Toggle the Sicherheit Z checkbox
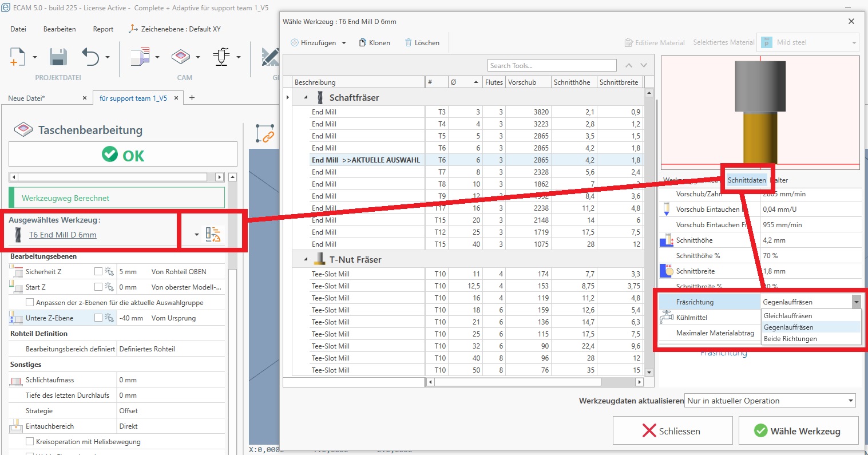The width and height of the screenshot is (868, 455). (x=98, y=271)
